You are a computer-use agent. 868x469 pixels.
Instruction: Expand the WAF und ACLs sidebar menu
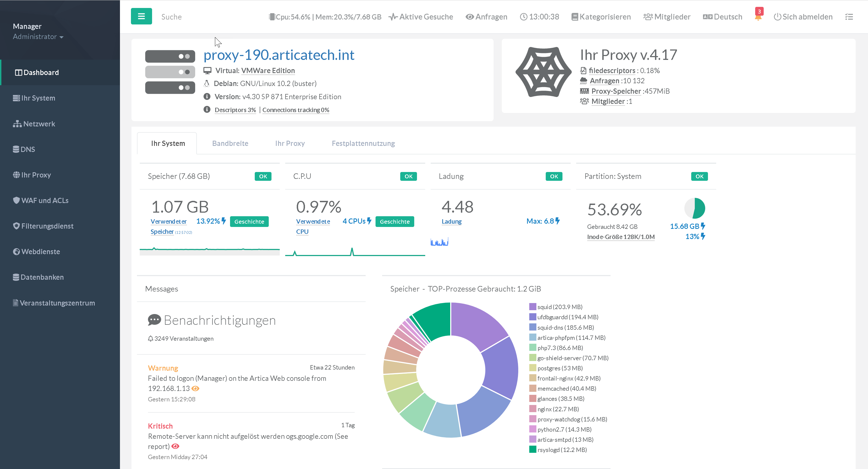point(44,200)
